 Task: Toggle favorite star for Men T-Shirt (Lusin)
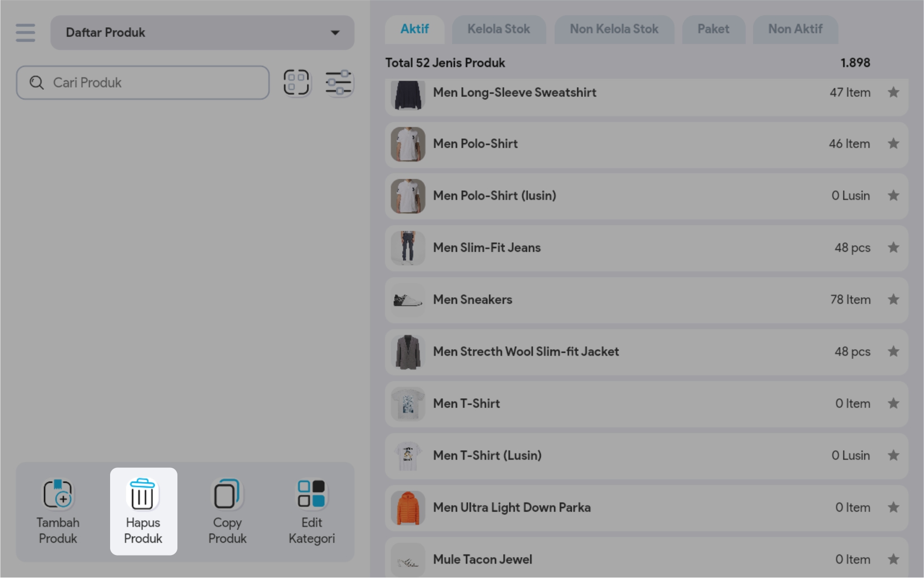pyautogui.click(x=893, y=456)
